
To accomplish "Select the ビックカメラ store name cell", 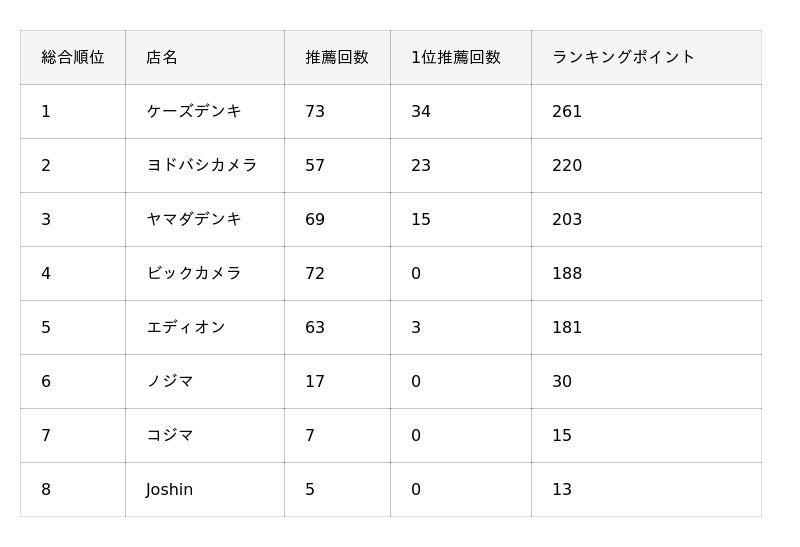I will [205, 274].
